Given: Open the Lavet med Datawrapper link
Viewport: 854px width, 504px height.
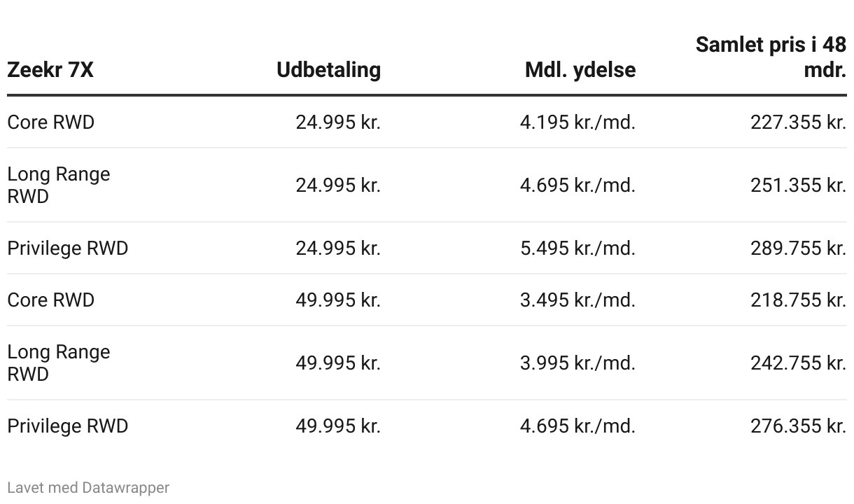Looking at the screenshot, I should click(88, 487).
